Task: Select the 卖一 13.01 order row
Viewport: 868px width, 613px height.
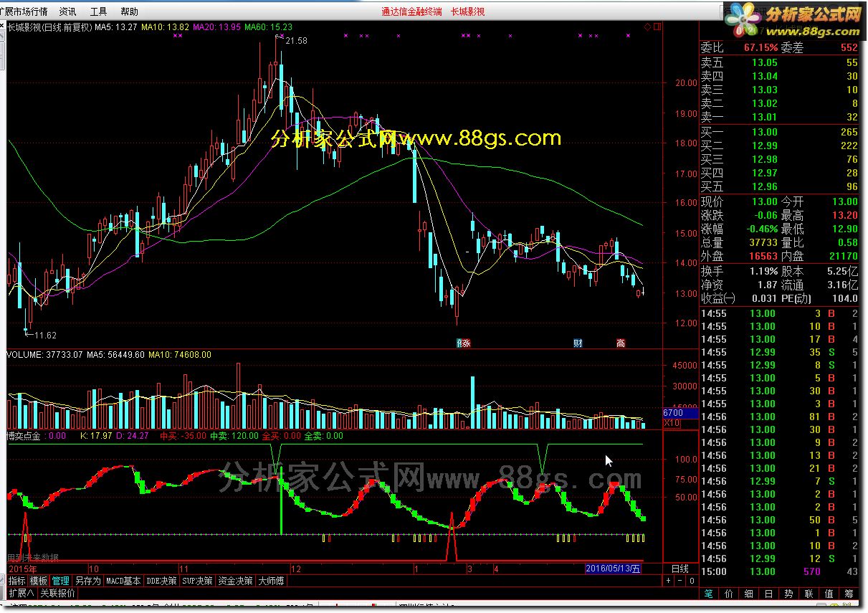Action: tap(779, 118)
